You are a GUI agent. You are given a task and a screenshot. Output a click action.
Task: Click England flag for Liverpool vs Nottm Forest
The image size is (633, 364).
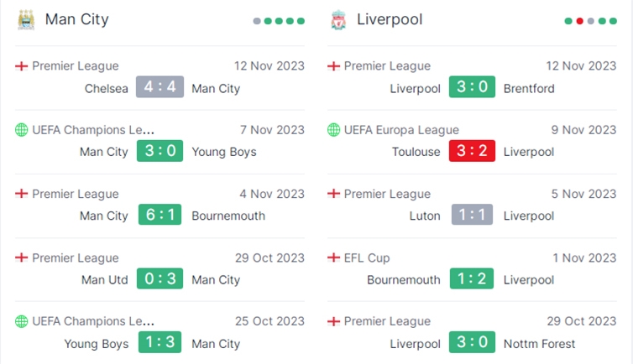pyautogui.click(x=333, y=321)
